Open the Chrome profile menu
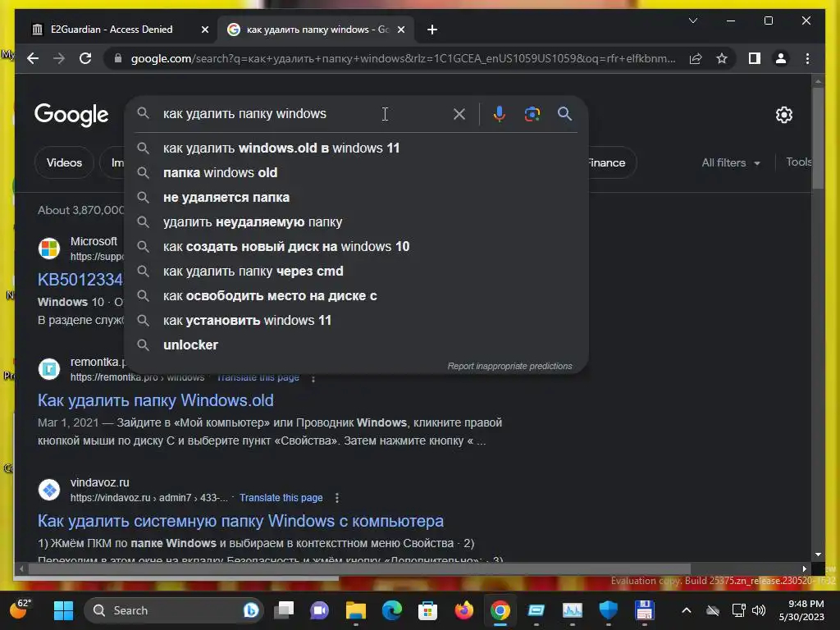The width and height of the screenshot is (840, 630). (x=781, y=58)
